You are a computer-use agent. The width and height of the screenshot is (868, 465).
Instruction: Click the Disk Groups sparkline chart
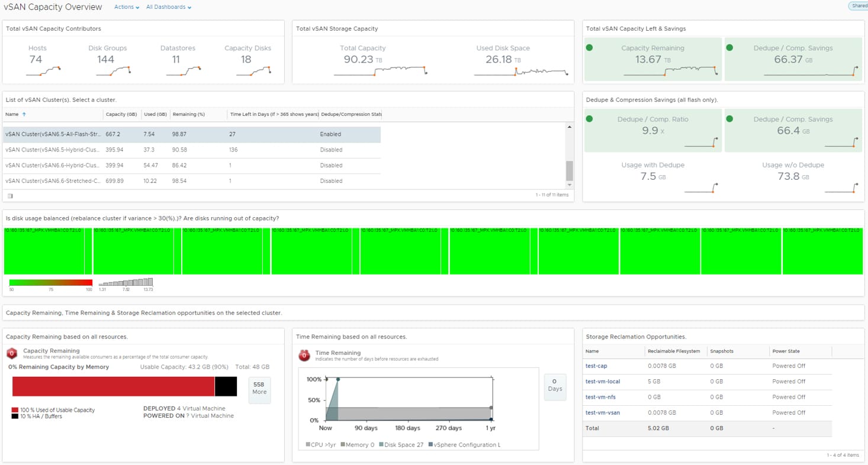point(112,72)
